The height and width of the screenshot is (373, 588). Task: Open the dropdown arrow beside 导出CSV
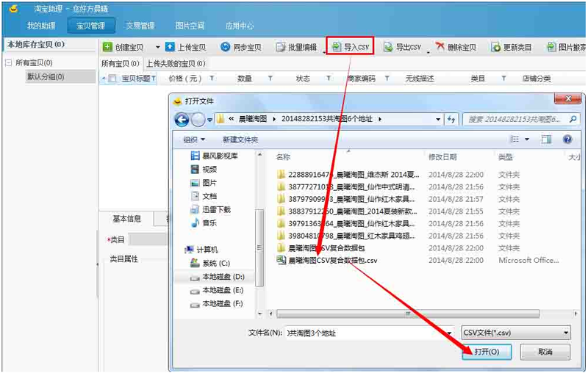tap(429, 52)
